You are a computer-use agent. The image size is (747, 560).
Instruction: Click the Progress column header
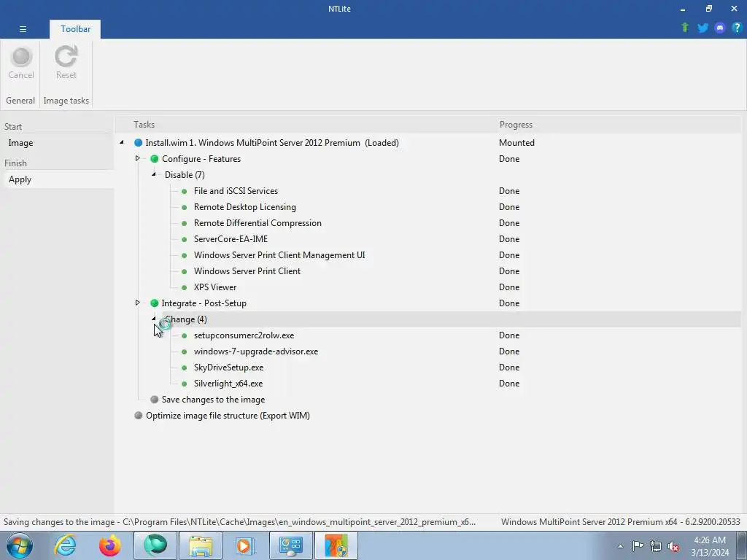(516, 124)
